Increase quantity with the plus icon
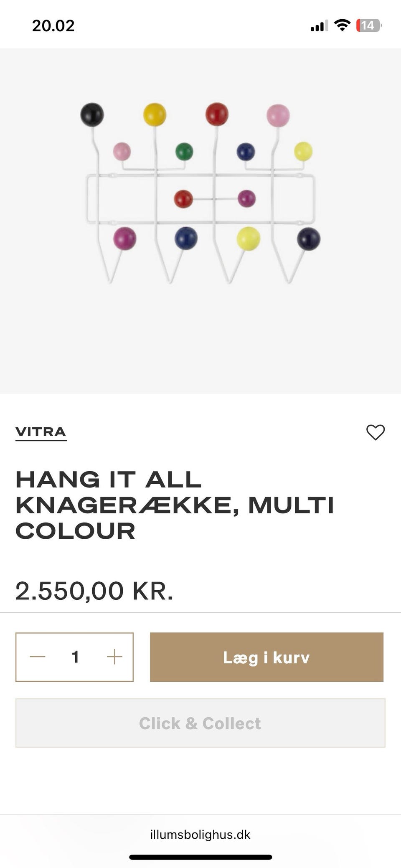401x868 pixels. [x=114, y=657]
